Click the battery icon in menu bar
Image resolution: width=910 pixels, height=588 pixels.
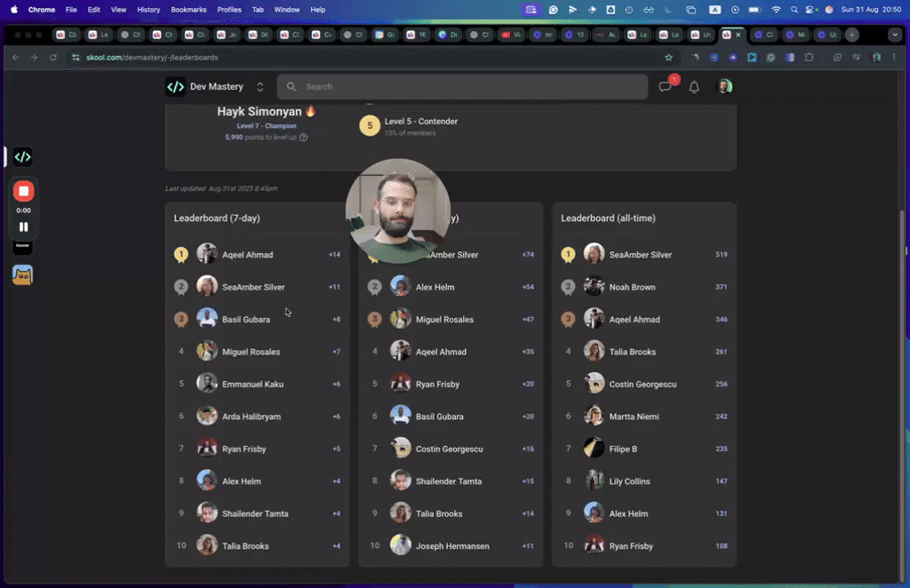click(x=754, y=10)
